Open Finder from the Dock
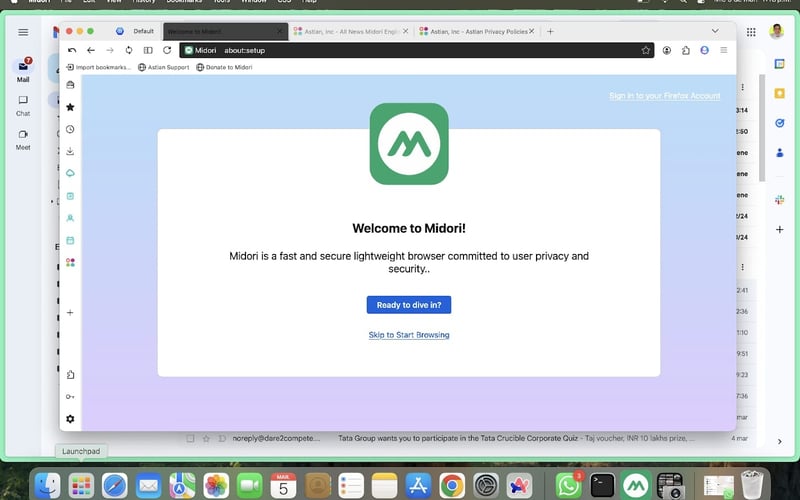This screenshot has height=500, width=800. point(47,485)
